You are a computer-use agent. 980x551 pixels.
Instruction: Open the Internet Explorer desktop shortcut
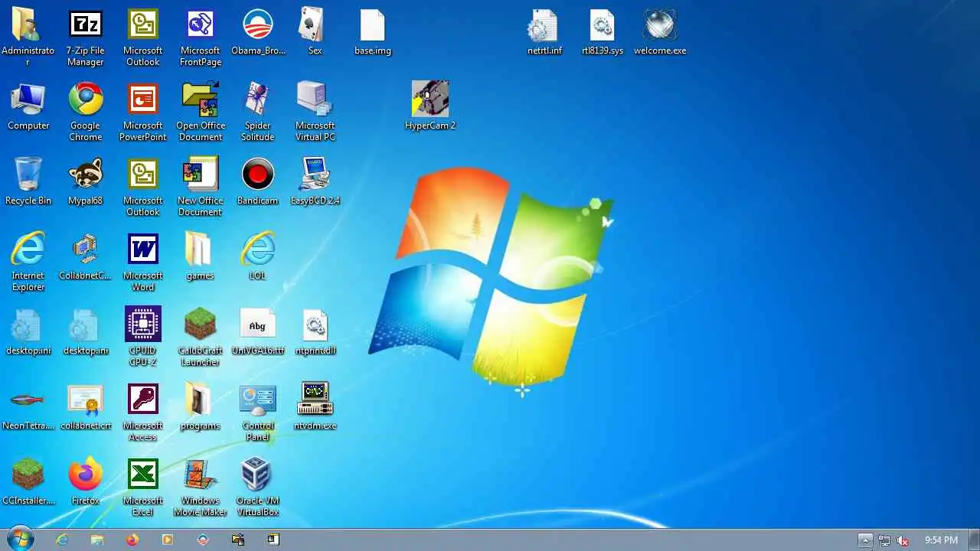pyautogui.click(x=28, y=262)
